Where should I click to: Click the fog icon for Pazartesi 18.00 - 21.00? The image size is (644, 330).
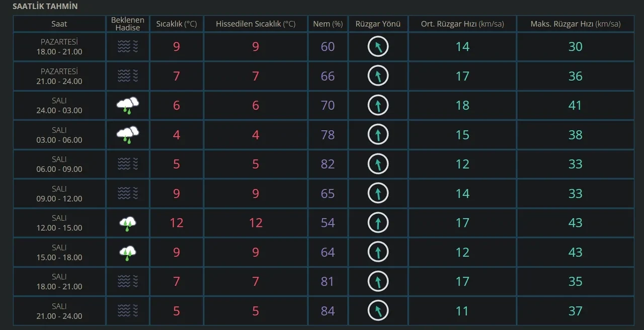pos(127,47)
